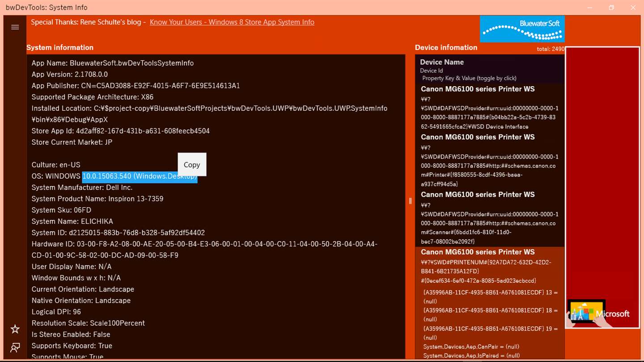Restore down the bwDevTools window
The height and width of the screenshot is (362, 644).
click(x=611, y=8)
